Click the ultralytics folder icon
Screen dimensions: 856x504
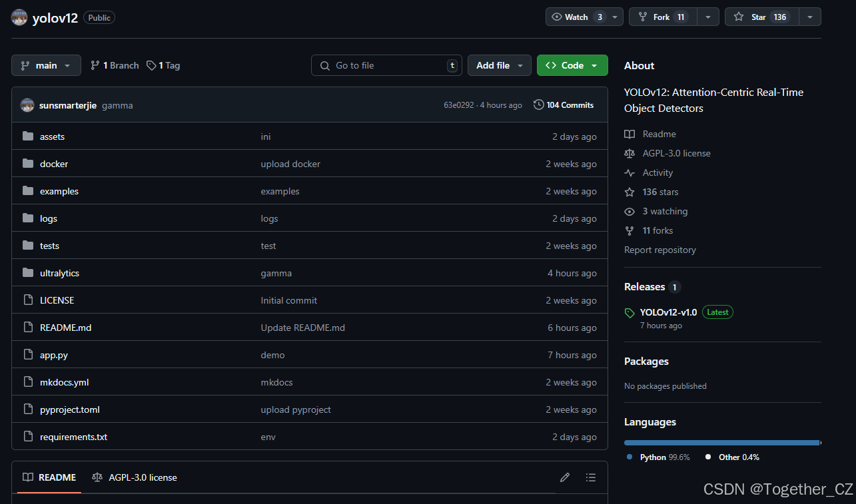(28, 273)
